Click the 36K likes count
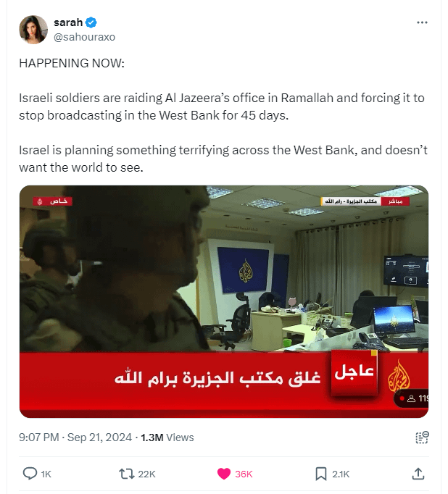 pos(244,474)
